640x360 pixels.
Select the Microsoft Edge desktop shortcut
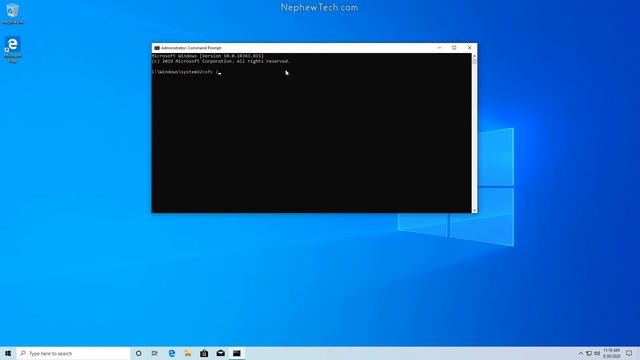[13, 49]
